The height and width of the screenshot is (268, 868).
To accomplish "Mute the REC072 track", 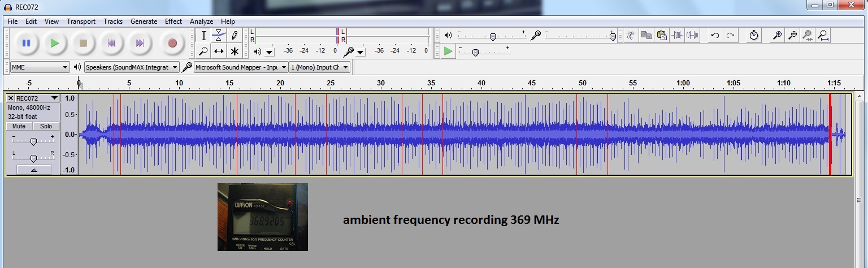I will point(19,126).
